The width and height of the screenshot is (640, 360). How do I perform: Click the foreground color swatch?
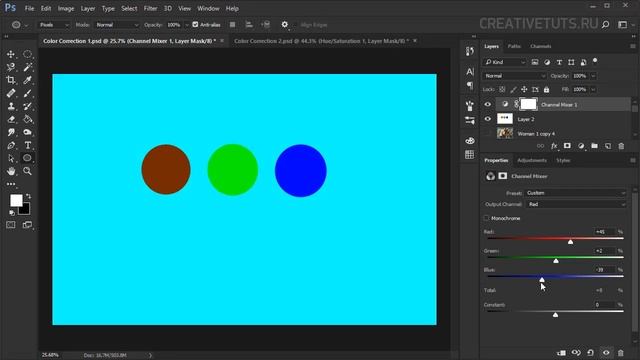pos(16,200)
